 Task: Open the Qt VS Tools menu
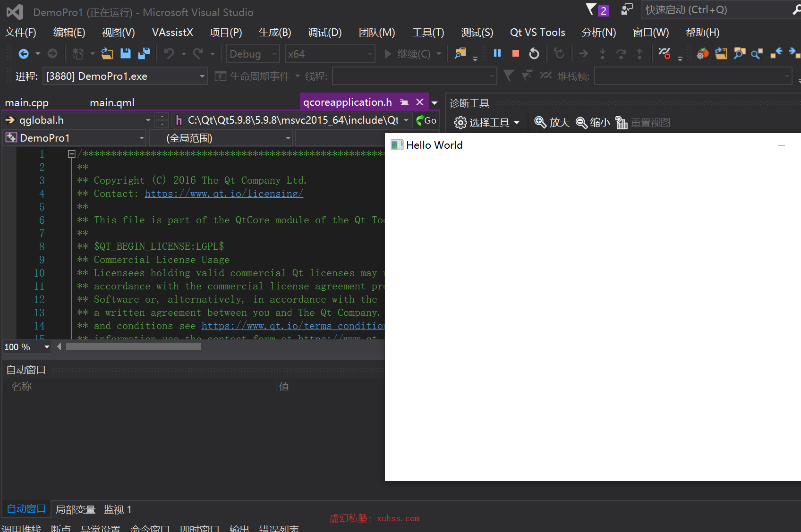click(537, 32)
